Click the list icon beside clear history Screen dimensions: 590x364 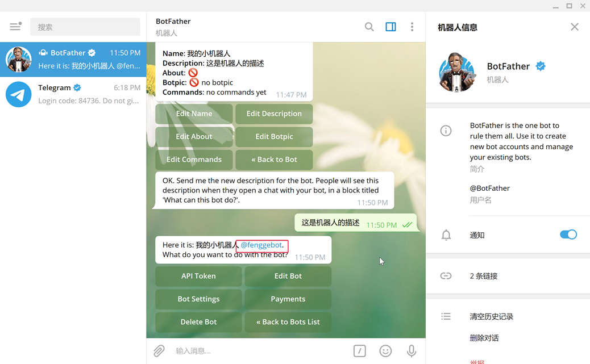[446, 316]
